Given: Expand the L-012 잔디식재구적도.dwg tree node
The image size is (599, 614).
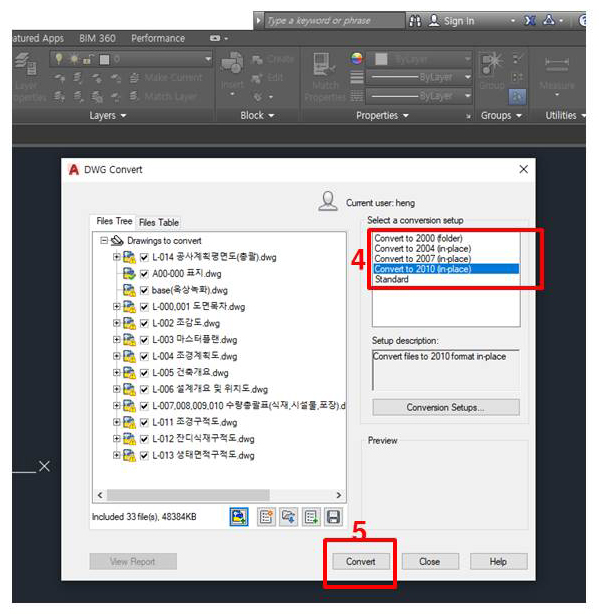Looking at the screenshot, I should click(116, 439).
